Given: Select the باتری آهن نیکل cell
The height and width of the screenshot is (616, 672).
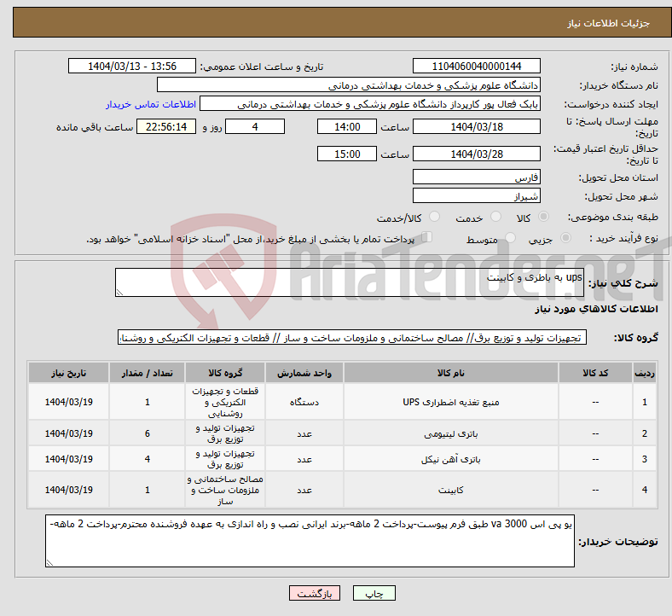Looking at the screenshot, I should (x=451, y=459).
